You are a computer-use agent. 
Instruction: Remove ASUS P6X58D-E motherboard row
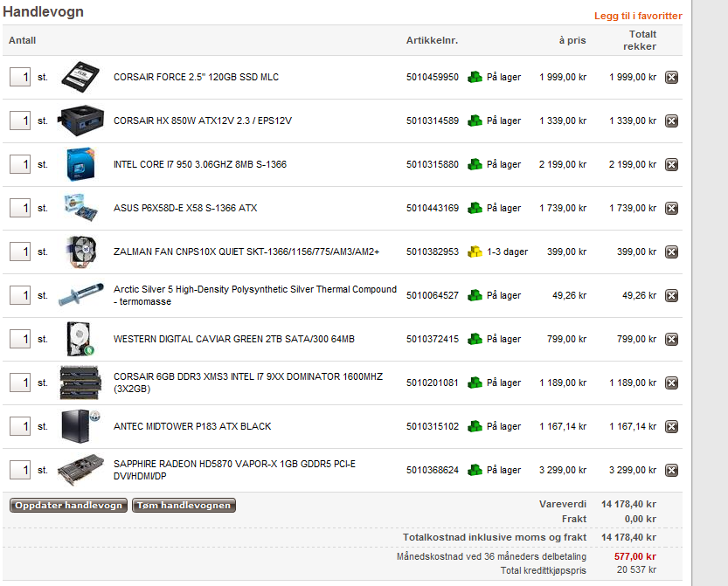671,208
